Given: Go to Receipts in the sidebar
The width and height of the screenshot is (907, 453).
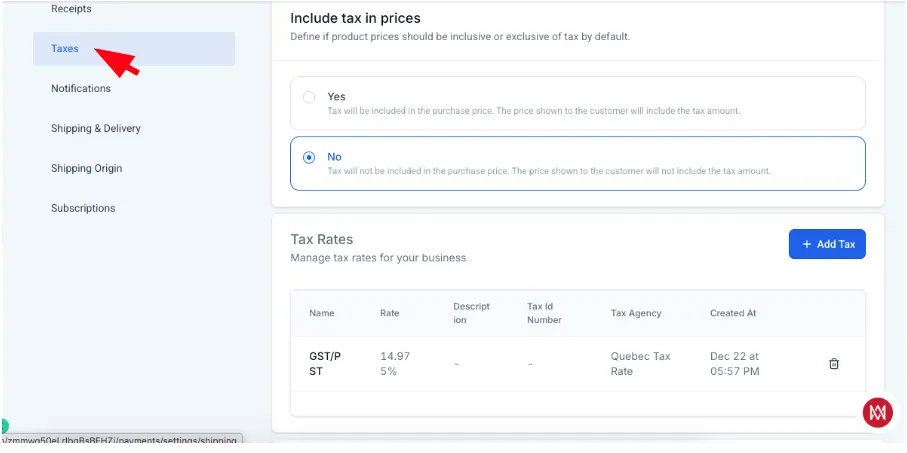Looking at the screenshot, I should pyautogui.click(x=71, y=9).
